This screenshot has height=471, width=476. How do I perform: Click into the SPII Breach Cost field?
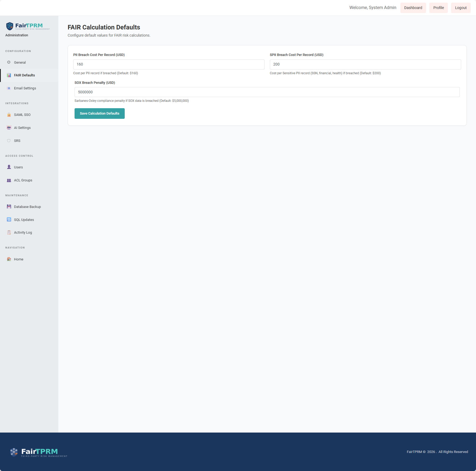point(365,64)
